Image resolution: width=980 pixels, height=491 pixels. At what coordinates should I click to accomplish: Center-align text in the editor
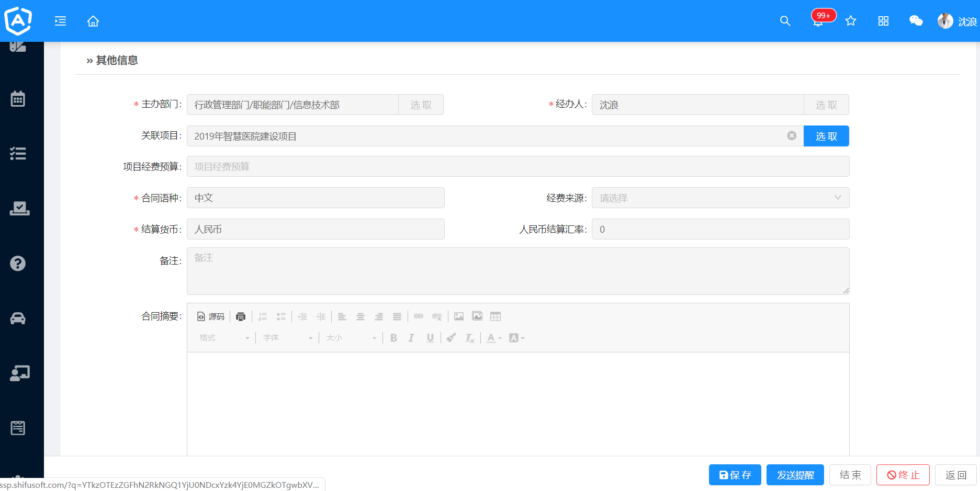[361, 316]
